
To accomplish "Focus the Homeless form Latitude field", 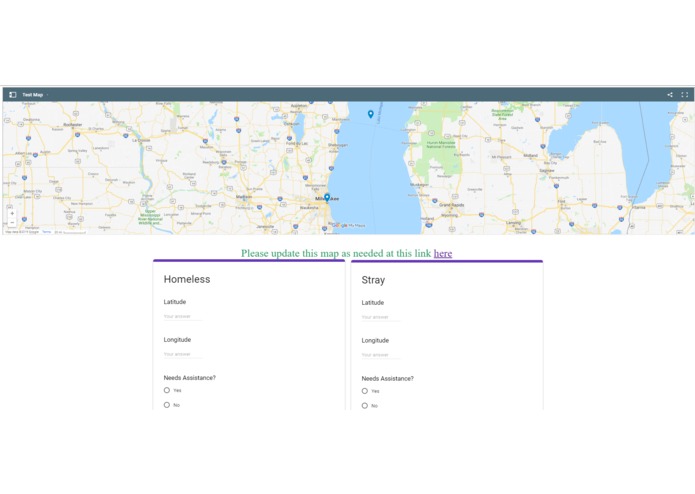I will (x=183, y=316).
